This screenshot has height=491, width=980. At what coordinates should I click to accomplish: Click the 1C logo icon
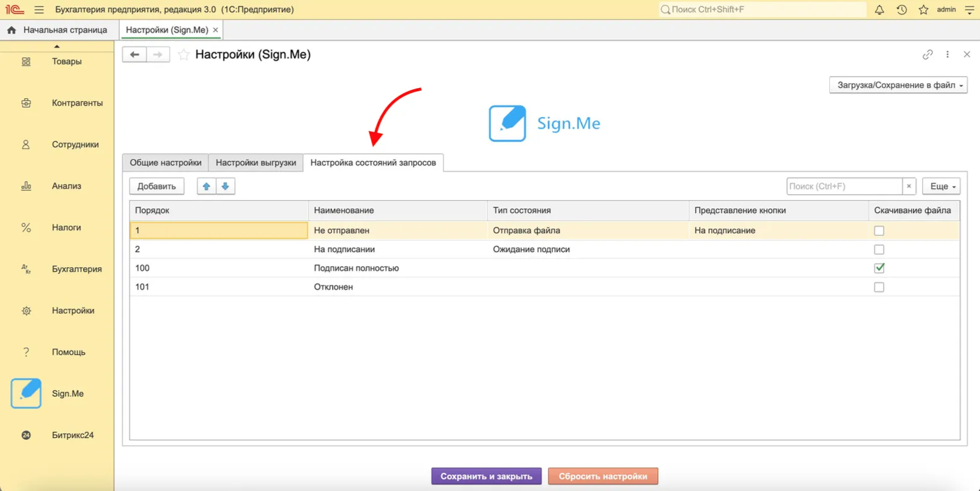[14, 10]
